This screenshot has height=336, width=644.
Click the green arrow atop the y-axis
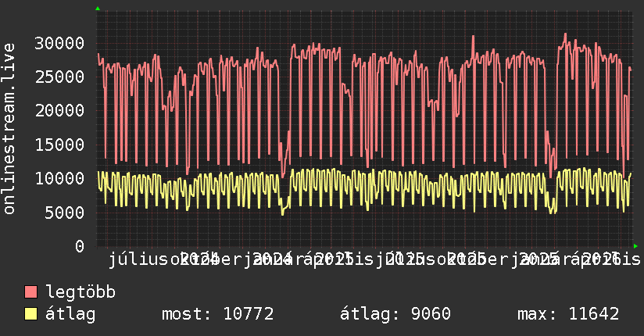pyautogui.click(x=98, y=9)
